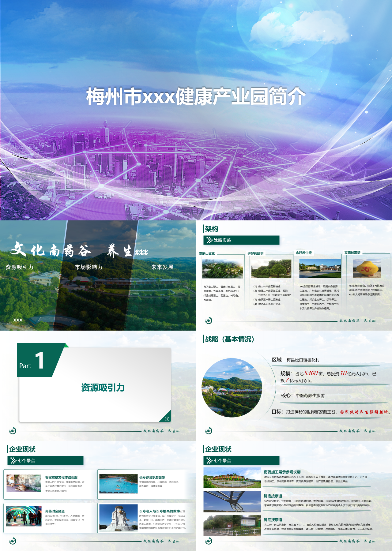Click the circled arrow icon on the Part 1 card
Image resolution: width=392 pixels, height=551 pixels.
[167, 419]
